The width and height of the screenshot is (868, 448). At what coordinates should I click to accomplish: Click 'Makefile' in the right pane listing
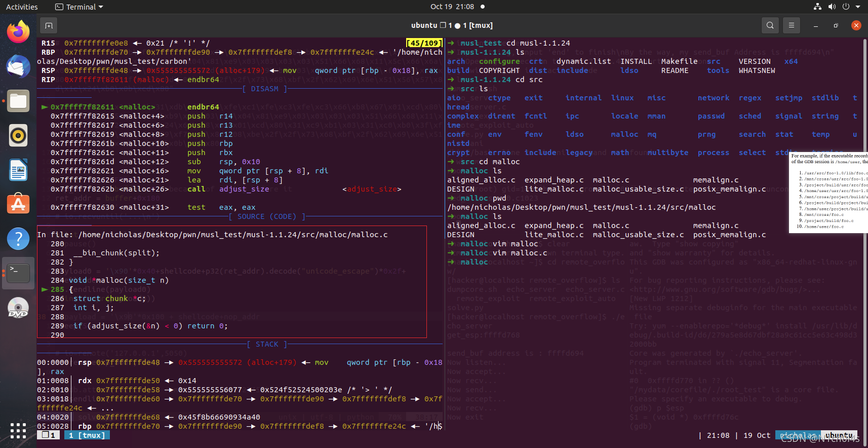(x=679, y=61)
